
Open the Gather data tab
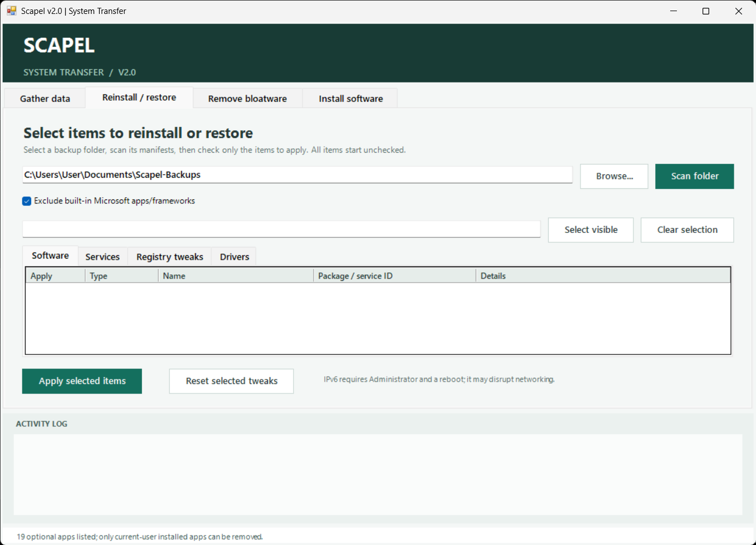[45, 98]
